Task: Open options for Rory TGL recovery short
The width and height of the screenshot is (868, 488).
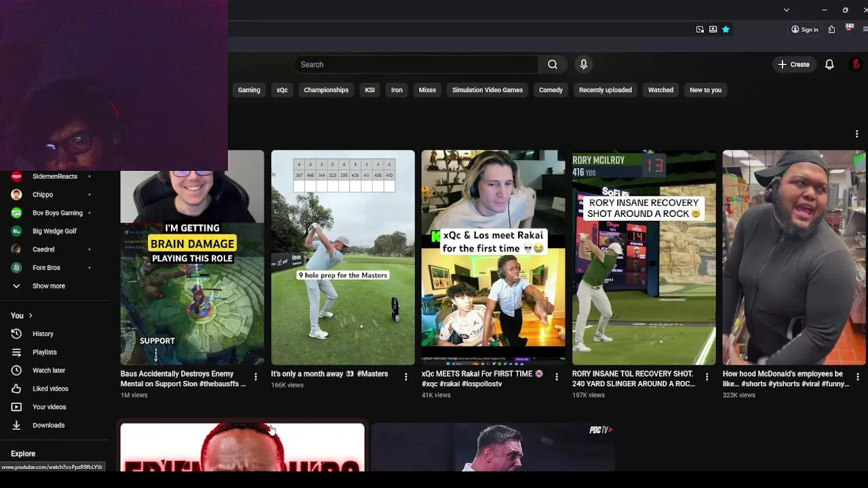Action: [x=707, y=377]
